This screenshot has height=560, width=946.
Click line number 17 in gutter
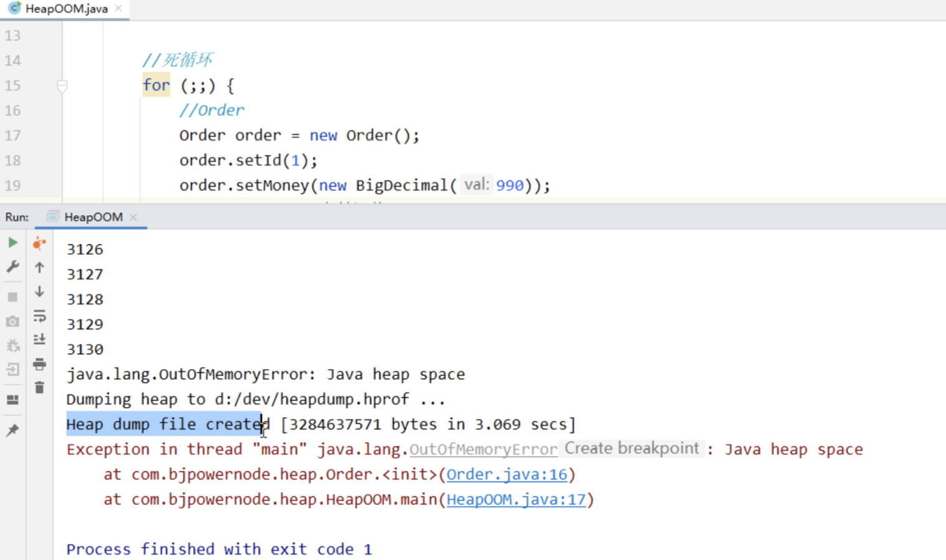(x=12, y=135)
